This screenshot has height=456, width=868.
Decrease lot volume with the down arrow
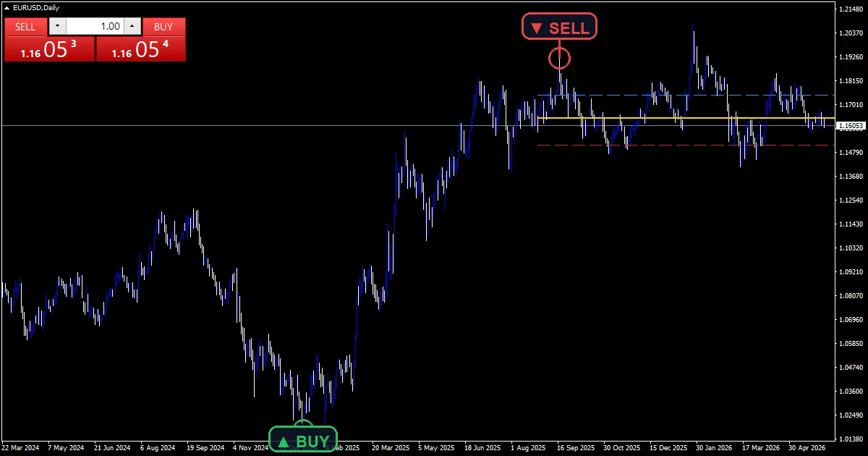point(57,27)
